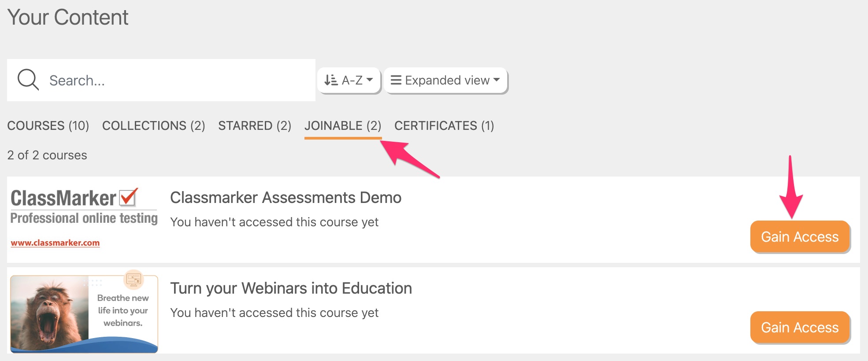This screenshot has height=361, width=868.
Task: Click the A-Z sort order icon
Action: point(331,80)
